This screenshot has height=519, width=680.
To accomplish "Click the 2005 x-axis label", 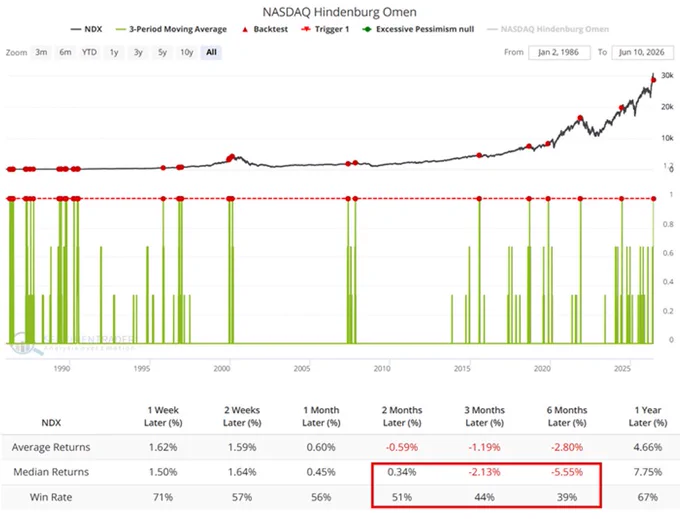I will pos(302,369).
